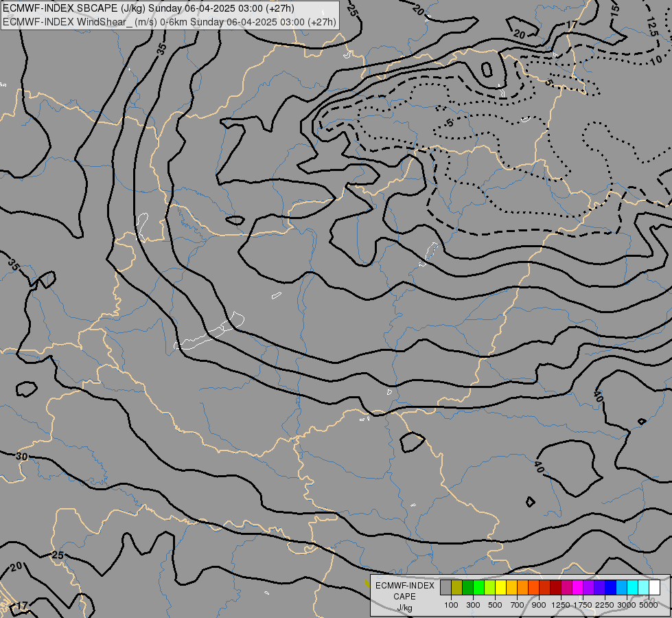This screenshot has width=672, height=618.
Task: Click the legend label '3000'
Action: tap(627, 605)
